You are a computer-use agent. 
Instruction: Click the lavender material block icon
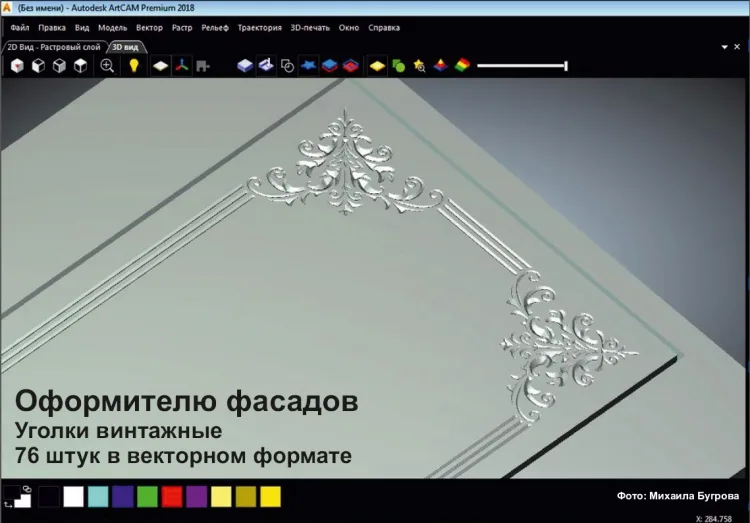[x=245, y=66]
